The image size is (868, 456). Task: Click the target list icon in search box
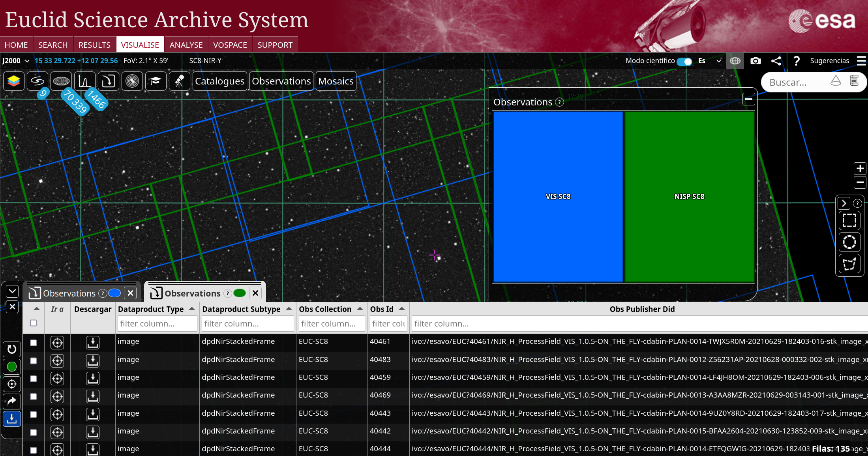854,81
